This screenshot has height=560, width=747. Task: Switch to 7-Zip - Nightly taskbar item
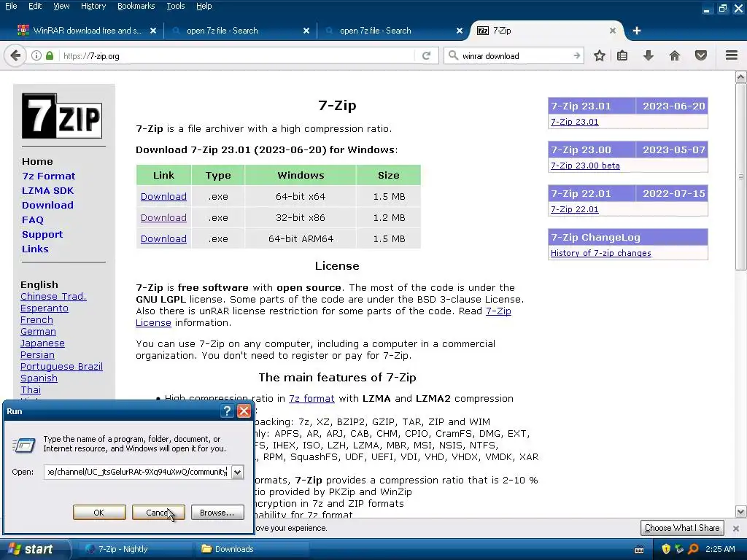click(136, 549)
